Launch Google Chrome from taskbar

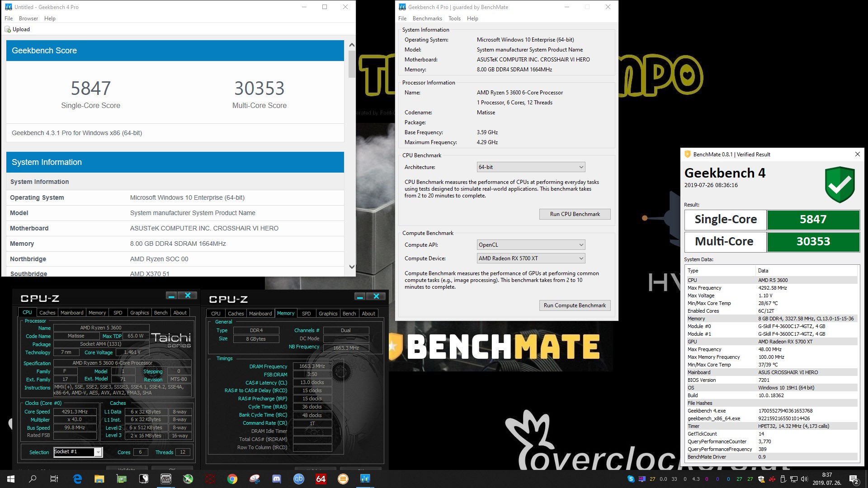click(232, 479)
